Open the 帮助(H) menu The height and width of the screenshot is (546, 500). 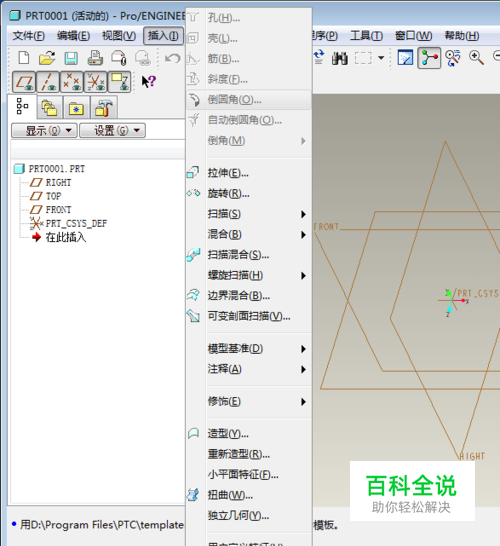point(462,36)
